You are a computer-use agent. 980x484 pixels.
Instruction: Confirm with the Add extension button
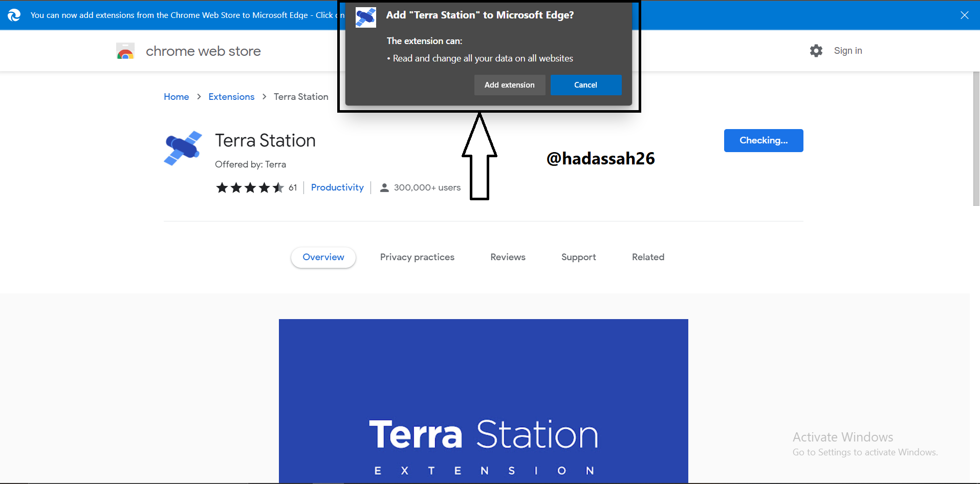[x=510, y=85]
